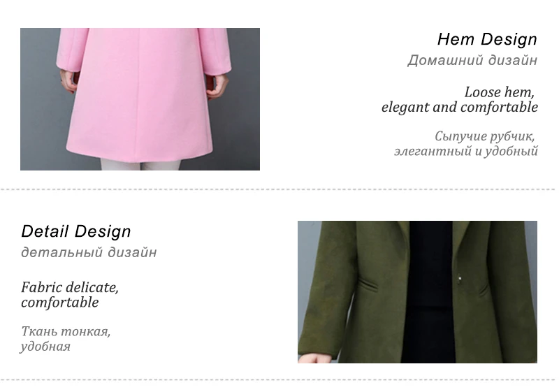Click the upper dashed divider line
Screen dimensions: 559x392
pyautogui.click(x=278, y=189)
